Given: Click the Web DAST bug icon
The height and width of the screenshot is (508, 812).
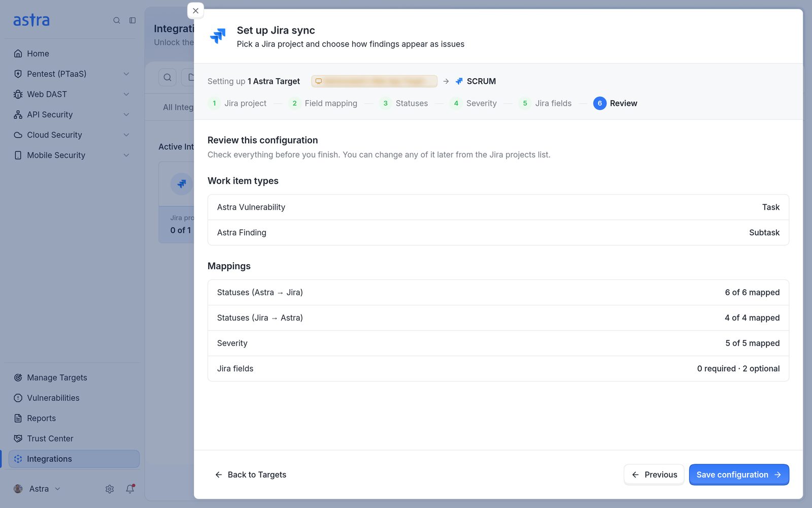Looking at the screenshot, I should coord(18,94).
